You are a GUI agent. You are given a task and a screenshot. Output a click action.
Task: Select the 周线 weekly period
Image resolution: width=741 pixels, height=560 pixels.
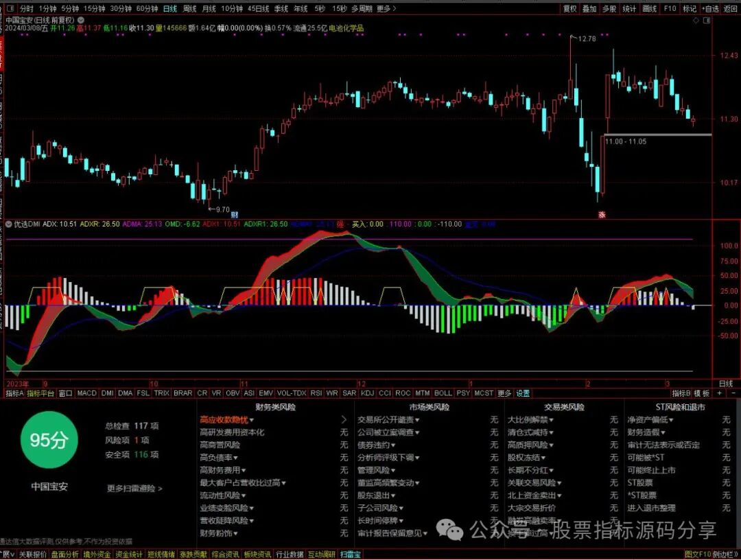point(189,8)
